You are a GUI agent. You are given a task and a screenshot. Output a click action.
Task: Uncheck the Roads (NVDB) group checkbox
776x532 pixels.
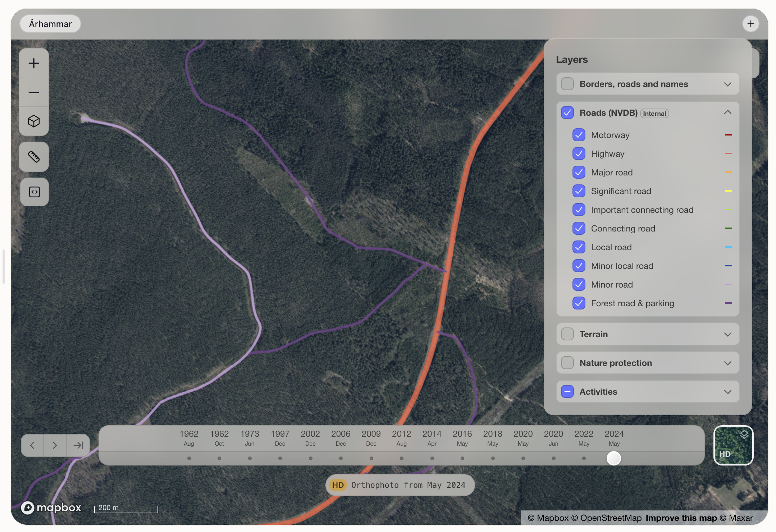click(x=567, y=113)
